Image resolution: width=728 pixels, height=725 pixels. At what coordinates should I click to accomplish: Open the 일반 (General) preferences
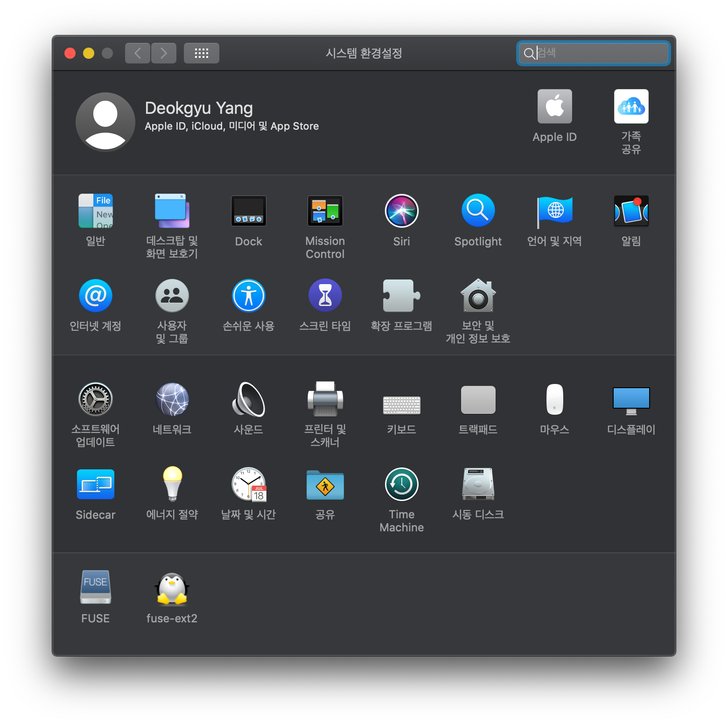96,211
